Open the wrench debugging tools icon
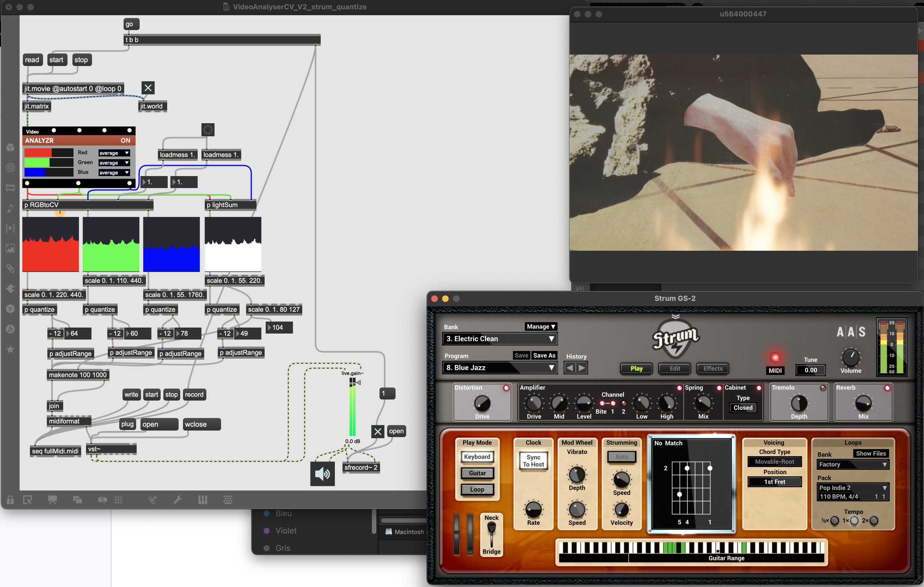The height and width of the screenshot is (587, 924). click(177, 500)
